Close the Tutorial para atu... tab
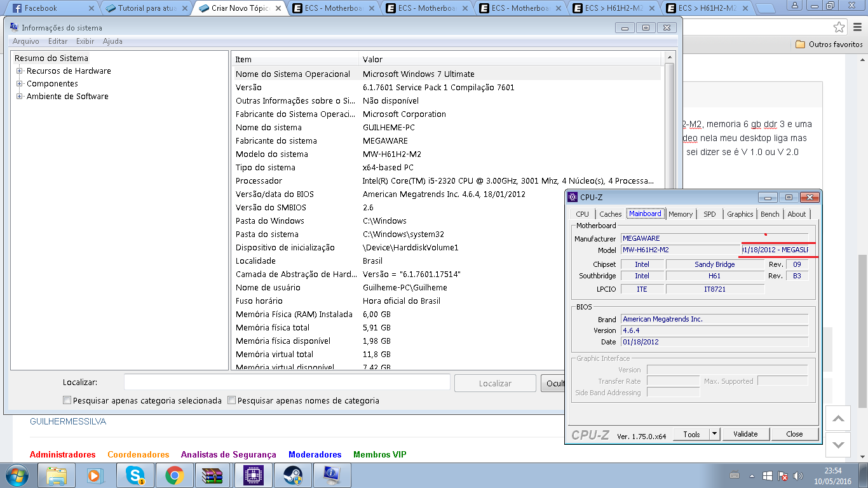The width and height of the screenshot is (868, 488). pos(185,8)
